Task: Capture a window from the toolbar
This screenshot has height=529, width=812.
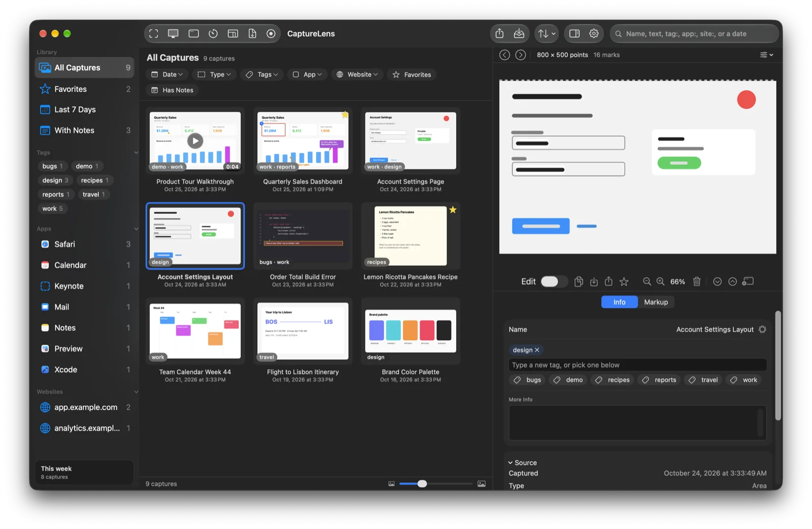Action: (193, 33)
